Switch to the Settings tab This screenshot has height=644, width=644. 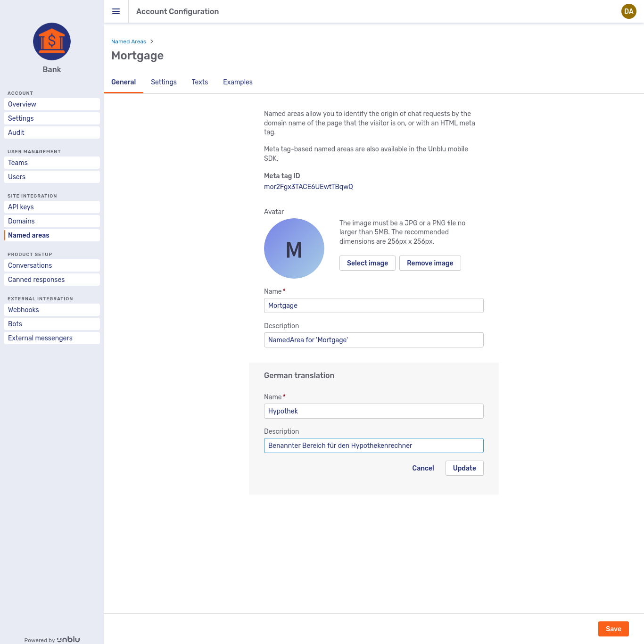click(x=164, y=82)
